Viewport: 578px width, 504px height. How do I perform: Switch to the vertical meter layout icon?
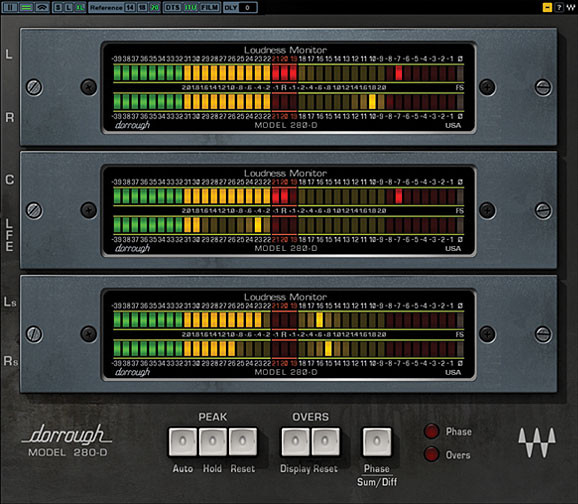tap(10, 7)
